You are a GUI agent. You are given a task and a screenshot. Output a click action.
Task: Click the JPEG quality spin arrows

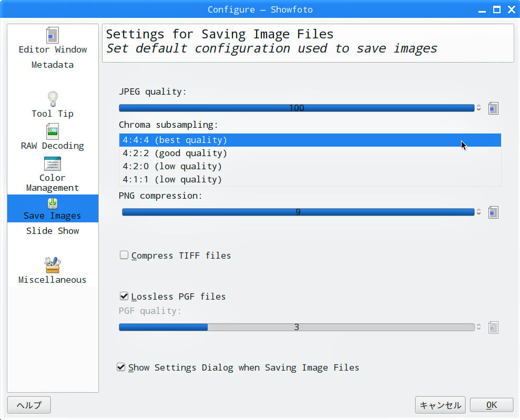(478, 108)
